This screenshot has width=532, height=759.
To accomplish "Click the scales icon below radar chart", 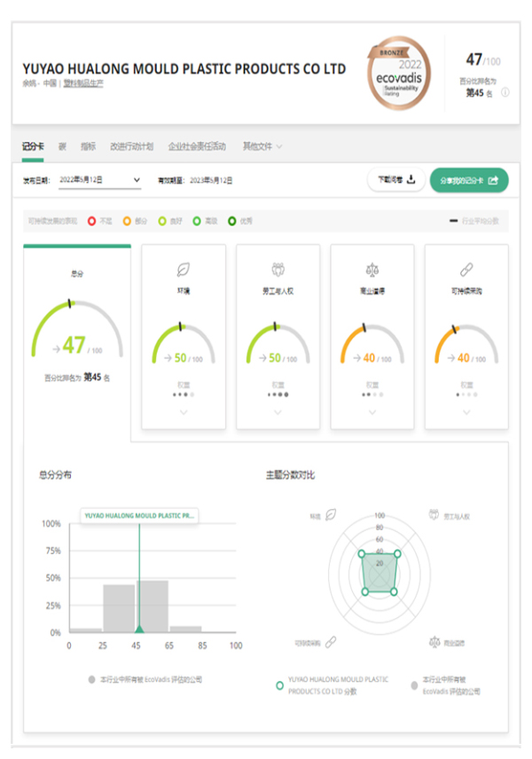I will [x=434, y=642].
